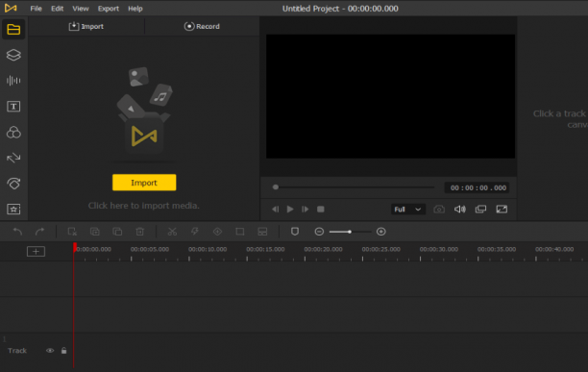This screenshot has width=588, height=372.
Task: Click the keyframe diamond icon
Action: 217,232
